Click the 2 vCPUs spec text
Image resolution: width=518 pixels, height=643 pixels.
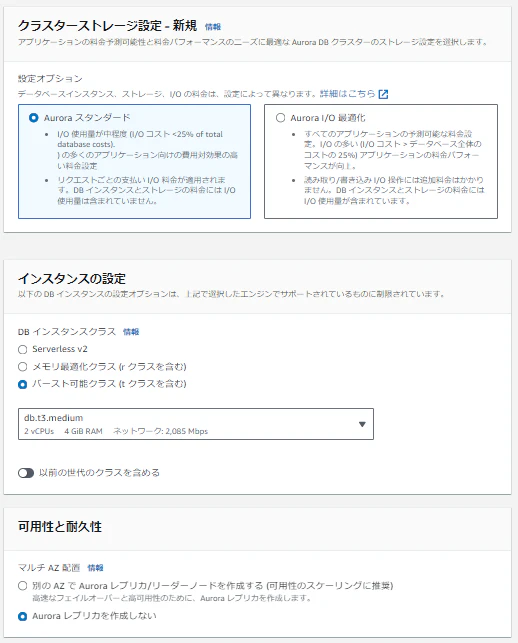click(39, 431)
